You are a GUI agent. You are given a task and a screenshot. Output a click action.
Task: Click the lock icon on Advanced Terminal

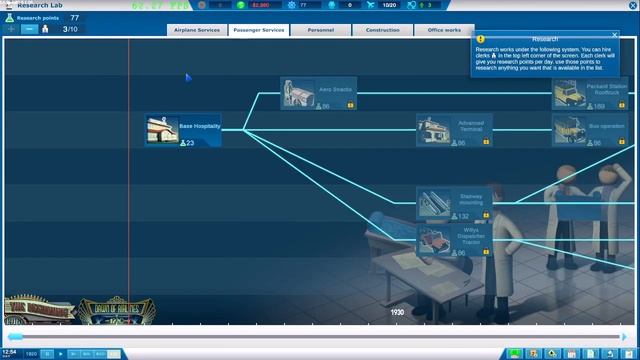pyautogui.click(x=486, y=142)
